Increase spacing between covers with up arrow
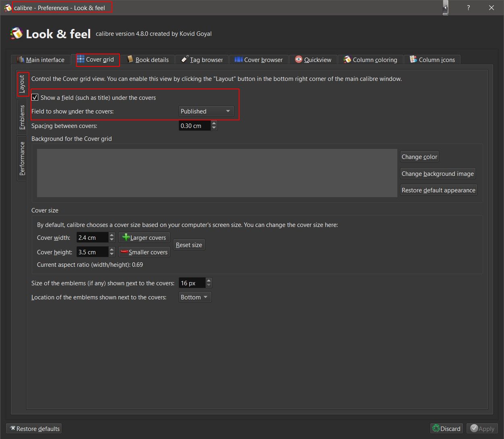Screen dimensions: 504x439 point(214,123)
